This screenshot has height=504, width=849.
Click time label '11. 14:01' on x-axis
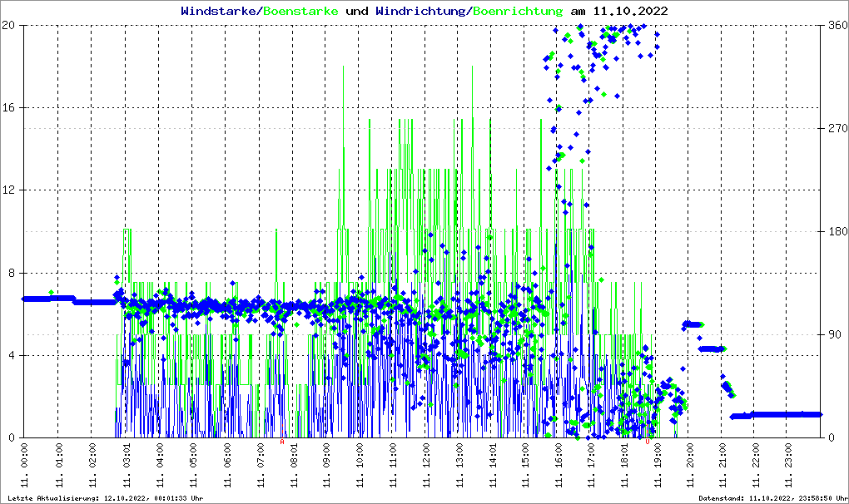tap(492, 466)
